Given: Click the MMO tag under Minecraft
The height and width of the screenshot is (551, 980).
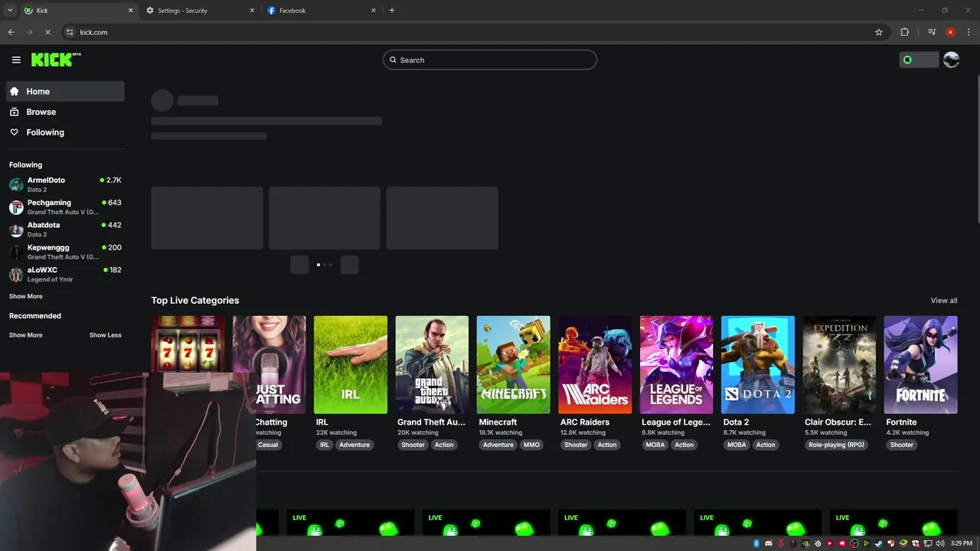Looking at the screenshot, I should pos(531,445).
